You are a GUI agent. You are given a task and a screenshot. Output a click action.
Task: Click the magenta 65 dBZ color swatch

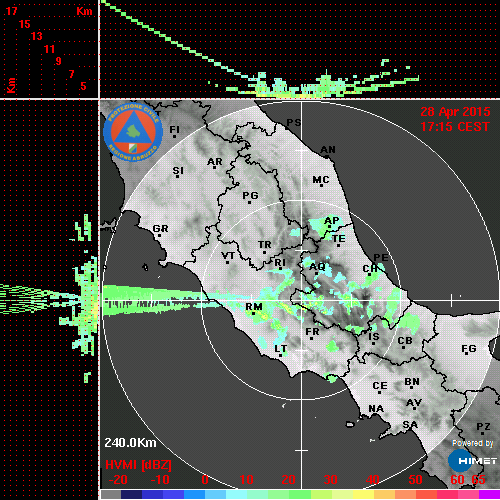pyautogui.click(x=489, y=494)
